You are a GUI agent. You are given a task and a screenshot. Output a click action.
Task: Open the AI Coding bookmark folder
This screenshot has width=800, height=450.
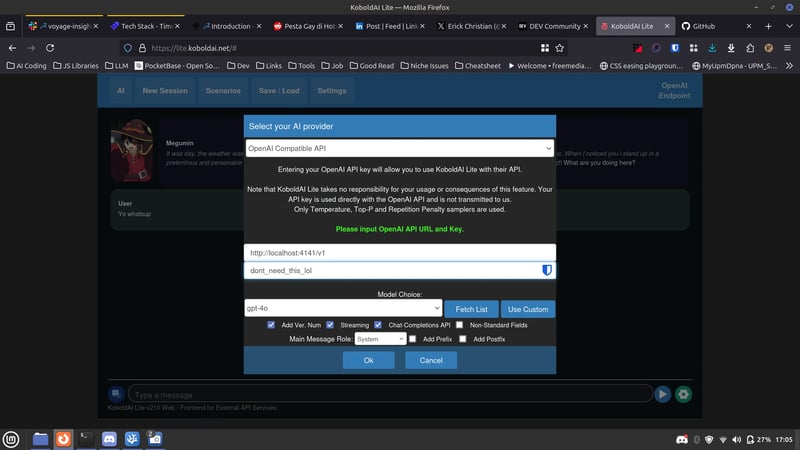pos(27,65)
